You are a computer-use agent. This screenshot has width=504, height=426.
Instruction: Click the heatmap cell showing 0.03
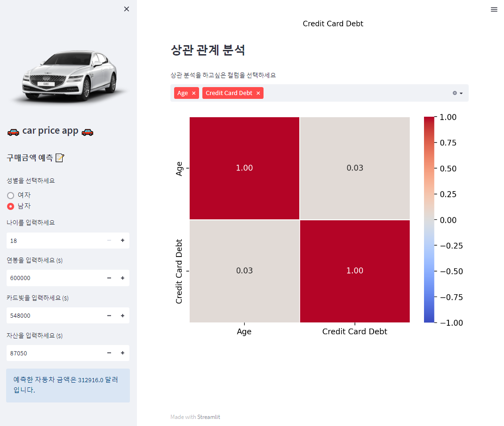(354, 168)
